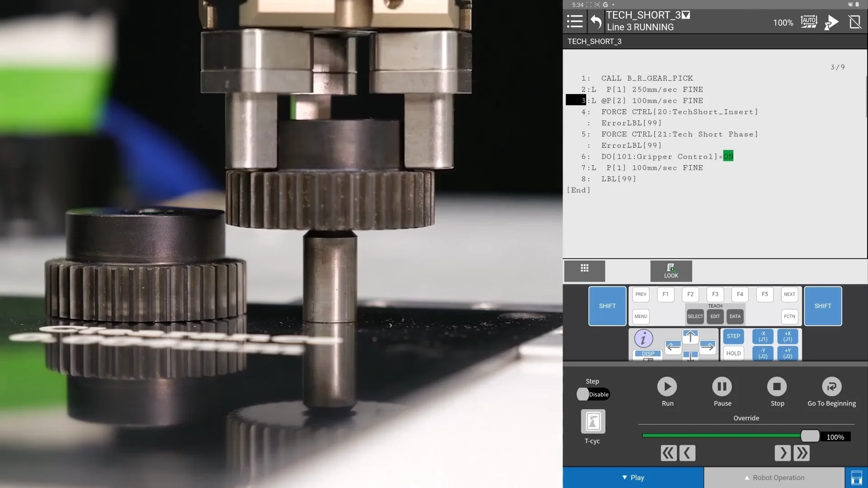Click the robot run status icon
Screen dimensions: 868x488
[x=831, y=22]
